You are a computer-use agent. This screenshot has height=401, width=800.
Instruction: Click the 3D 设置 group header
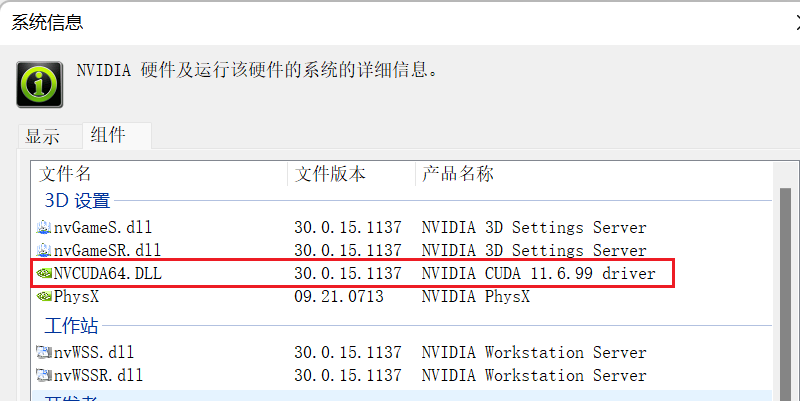[x=78, y=200]
